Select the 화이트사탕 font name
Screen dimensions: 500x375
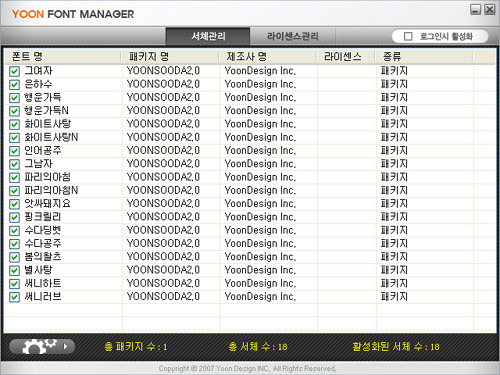[48, 124]
